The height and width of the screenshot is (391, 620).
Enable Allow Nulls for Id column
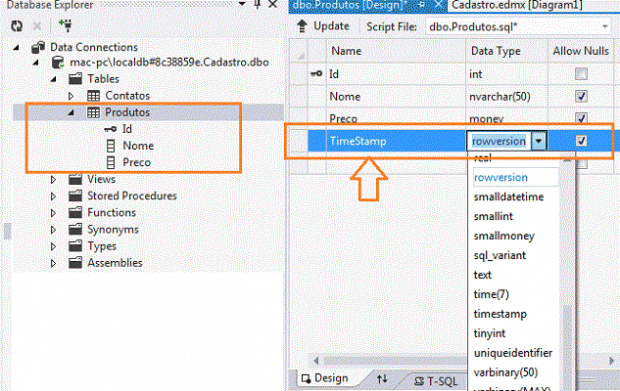[x=581, y=74]
